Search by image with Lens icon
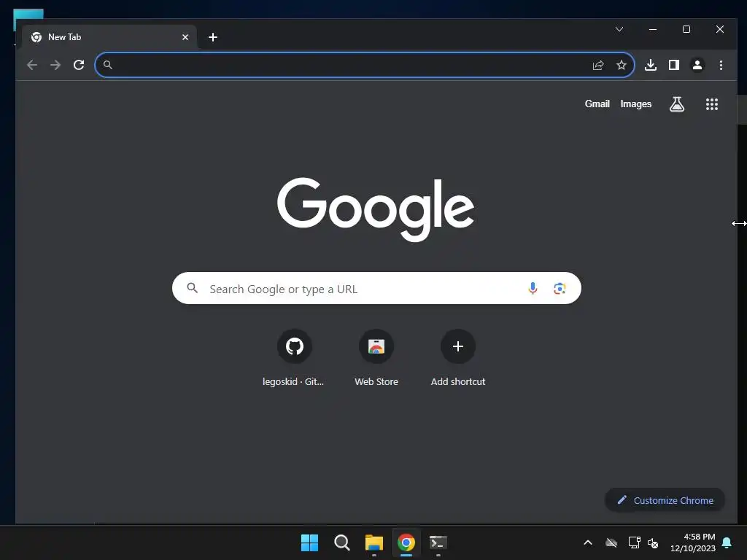The height and width of the screenshot is (560, 747). (560, 288)
